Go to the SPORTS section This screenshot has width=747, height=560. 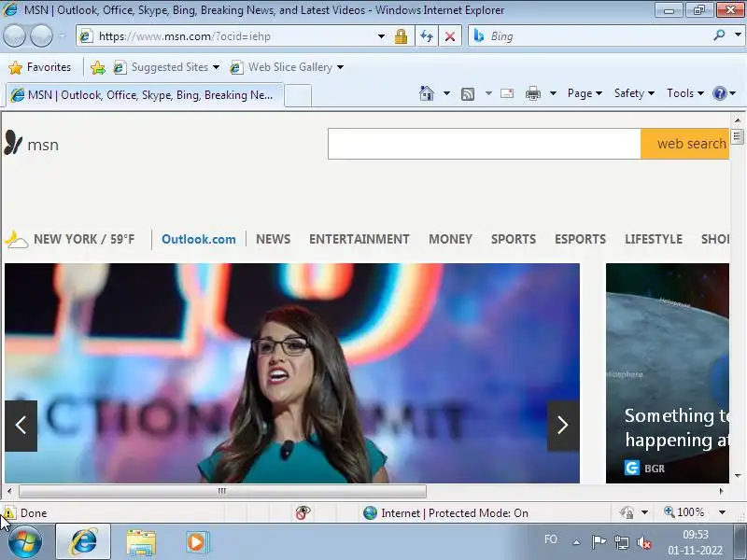(x=514, y=239)
